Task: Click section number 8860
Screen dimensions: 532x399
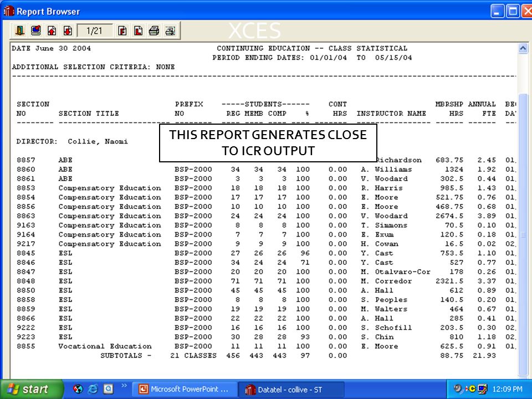Action: 26,169
